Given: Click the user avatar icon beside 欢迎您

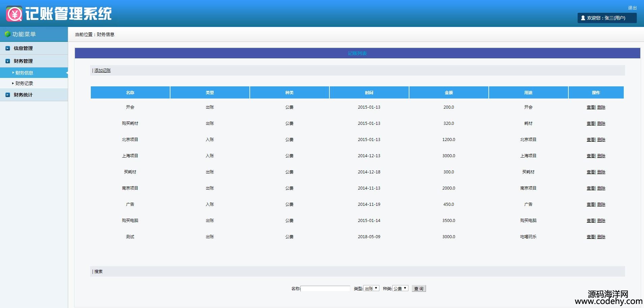Looking at the screenshot, I should 583,18.
